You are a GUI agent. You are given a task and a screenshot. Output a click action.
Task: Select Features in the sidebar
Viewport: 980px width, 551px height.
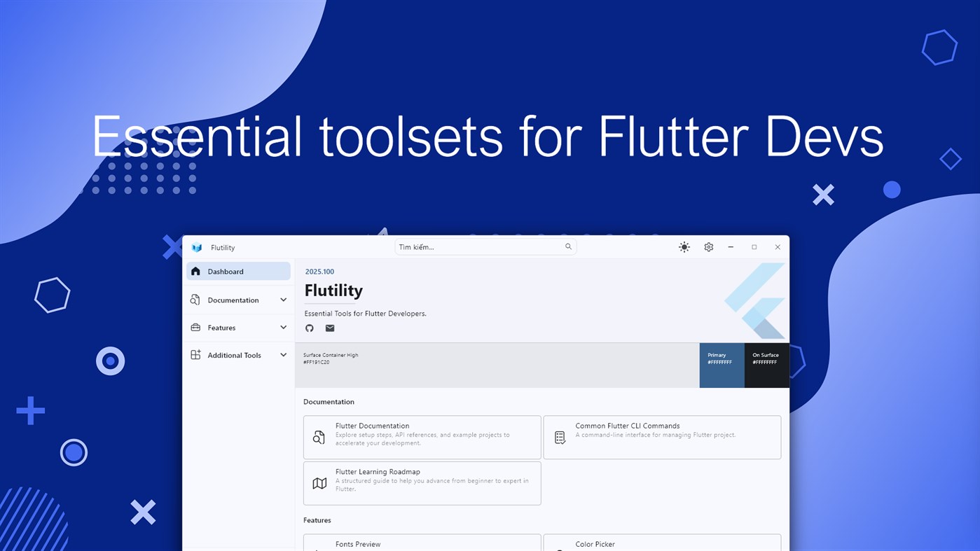point(238,327)
